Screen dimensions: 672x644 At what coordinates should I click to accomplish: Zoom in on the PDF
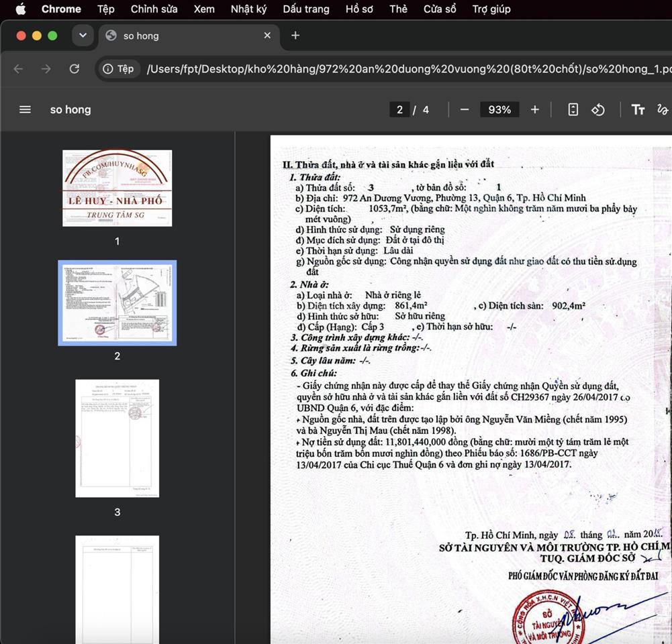(x=535, y=109)
